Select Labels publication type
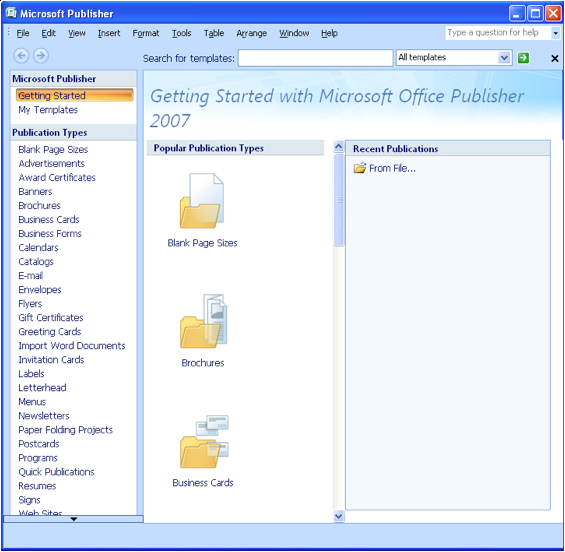This screenshot has width=565, height=552. pyautogui.click(x=31, y=374)
